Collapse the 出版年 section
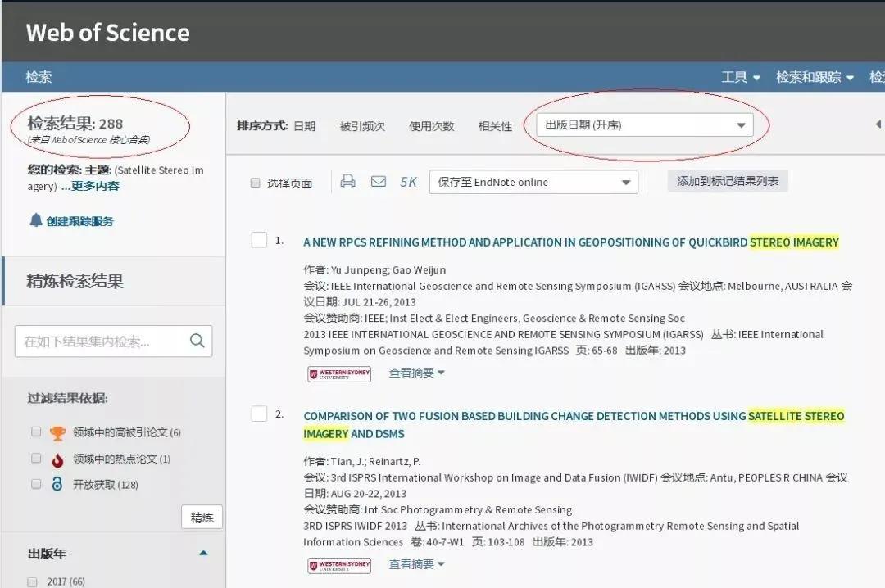The width and height of the screenshot is (885, 588). click(203, 553)
